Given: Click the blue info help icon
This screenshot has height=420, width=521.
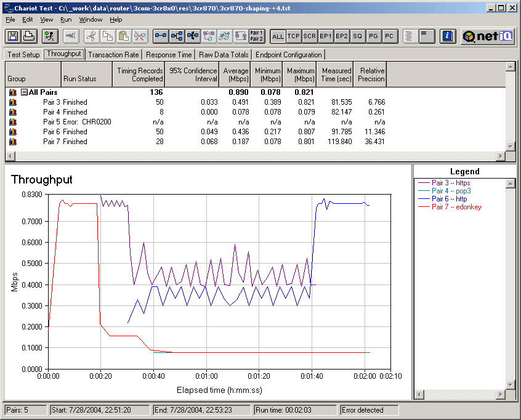Looking at the screenshot, I should (x=448, y=36).
